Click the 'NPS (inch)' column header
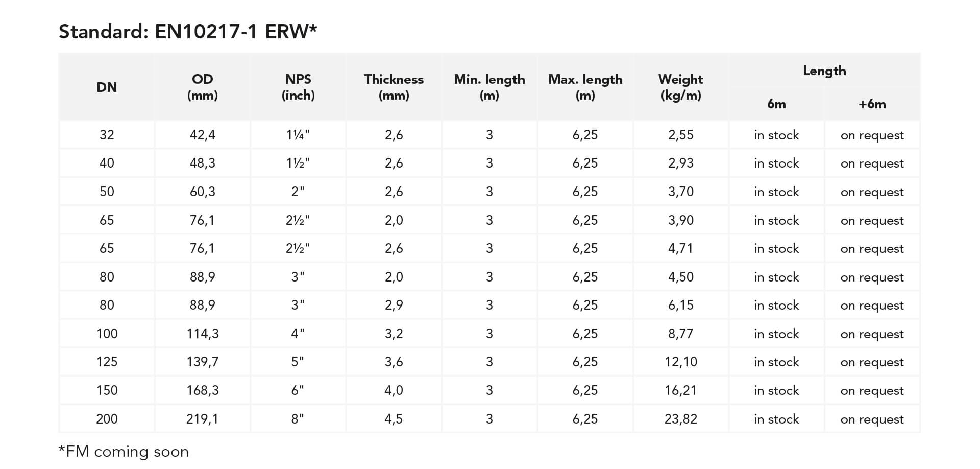980x469 pixels. pyautogui.click(x=298, y=87)
